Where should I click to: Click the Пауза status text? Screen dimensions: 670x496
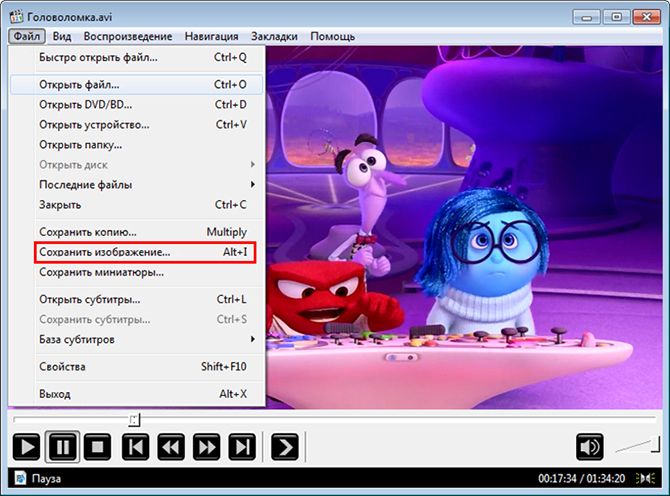coord(46,478)
